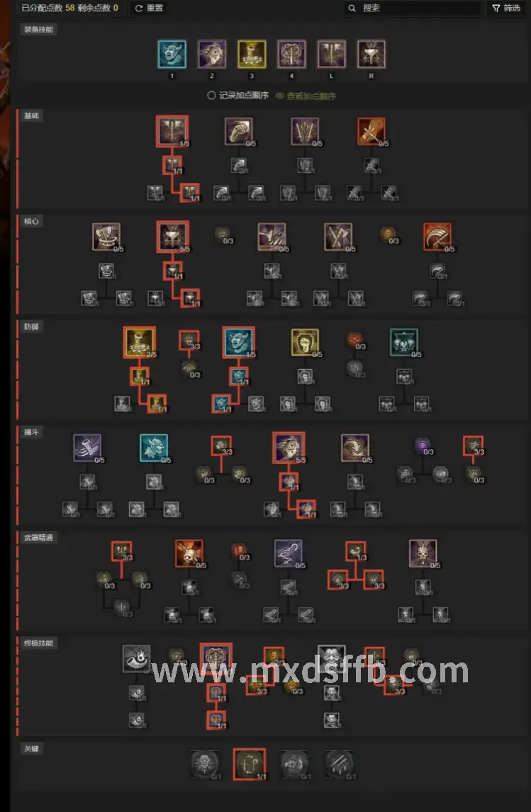Click the yellow skill icon in slot 3
The height and width of the screenshot is (812, 531).
[x=252, y=55]
